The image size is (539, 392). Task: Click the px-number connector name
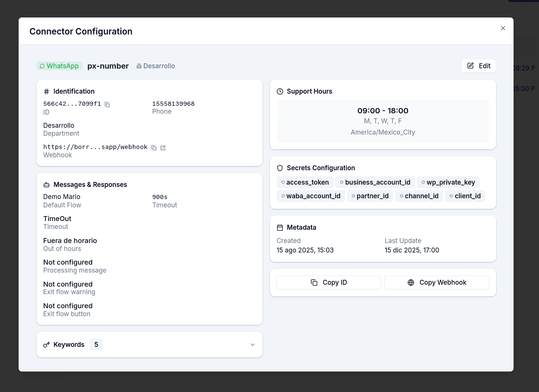point(108,66)
